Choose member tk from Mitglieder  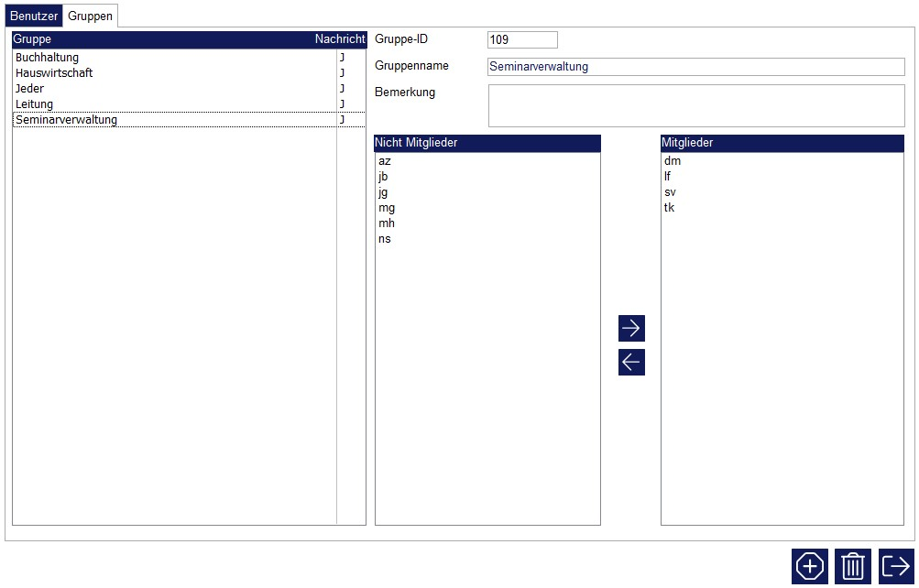[670, 208]
